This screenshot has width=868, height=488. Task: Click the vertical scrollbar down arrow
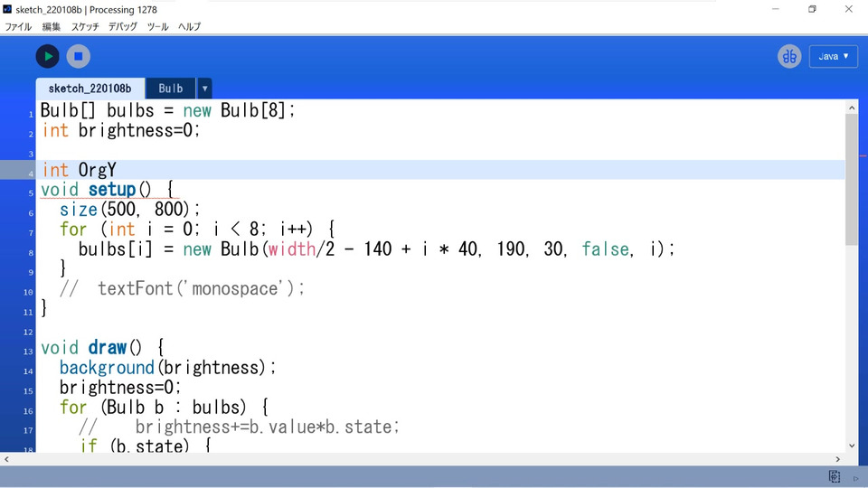(x=852, y=446)
